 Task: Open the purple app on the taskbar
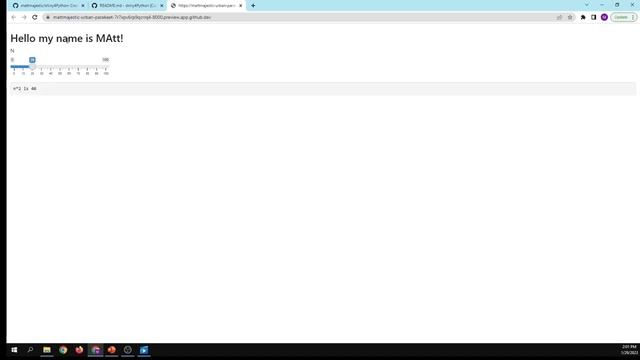pyautogui.click(x=96, y=350)
